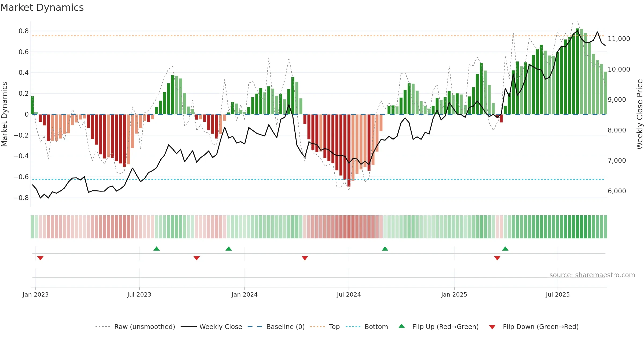Screen dimensions: 644x362
Task: Click the 10,000 price axis label
Action: pos(619,69)
